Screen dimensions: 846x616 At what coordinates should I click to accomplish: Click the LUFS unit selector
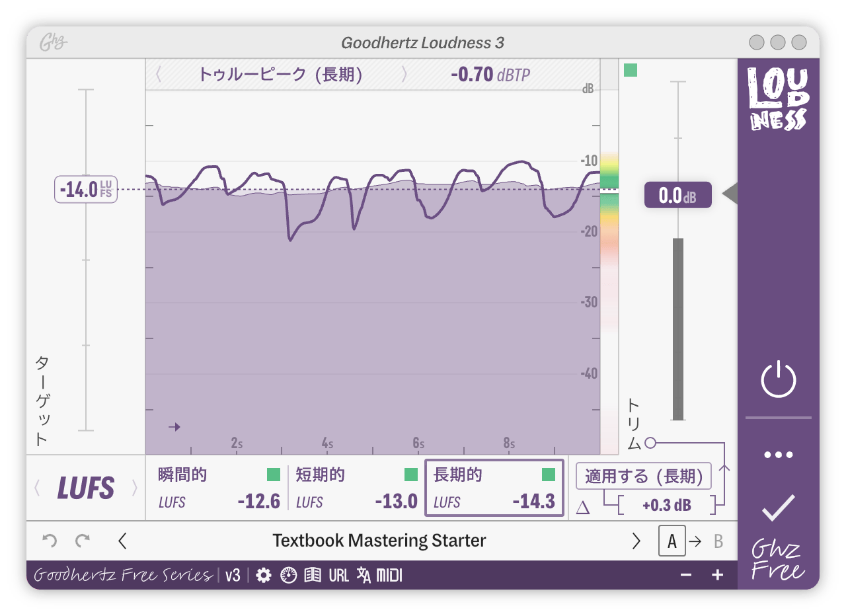pyautogui.click(x=86, y=488)
